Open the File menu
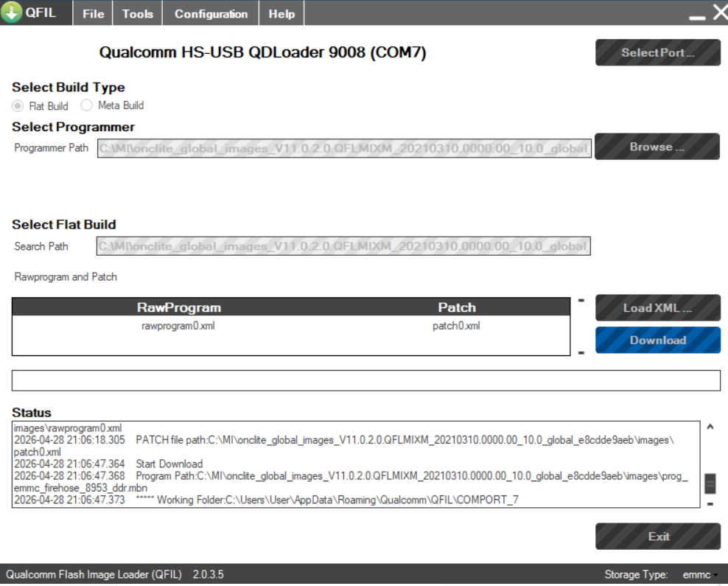Image resolution: width=728 pixels, height=586 pixels. [93, 13]
